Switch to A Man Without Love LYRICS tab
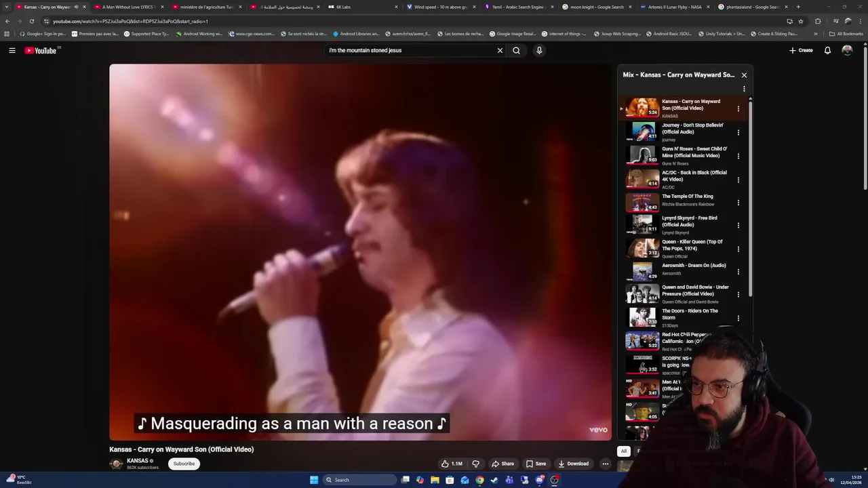Viewport: 868px width, 488px height. point(129,7)
